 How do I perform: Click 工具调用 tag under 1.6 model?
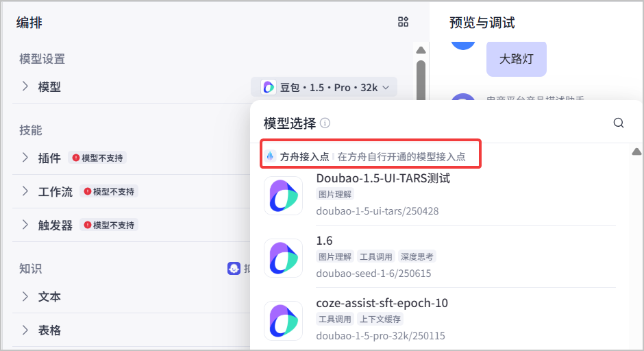376,257
